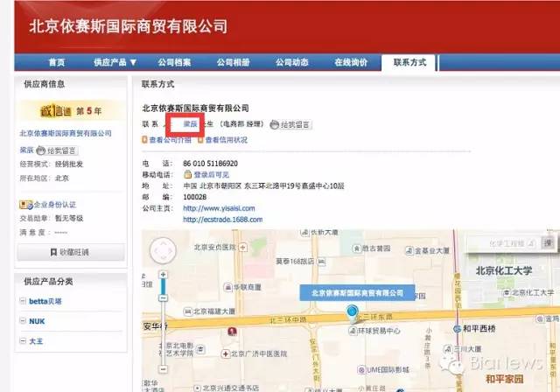Open 大王 product category
The height and width of the screenshot is (392, 560).
point(36,341)
